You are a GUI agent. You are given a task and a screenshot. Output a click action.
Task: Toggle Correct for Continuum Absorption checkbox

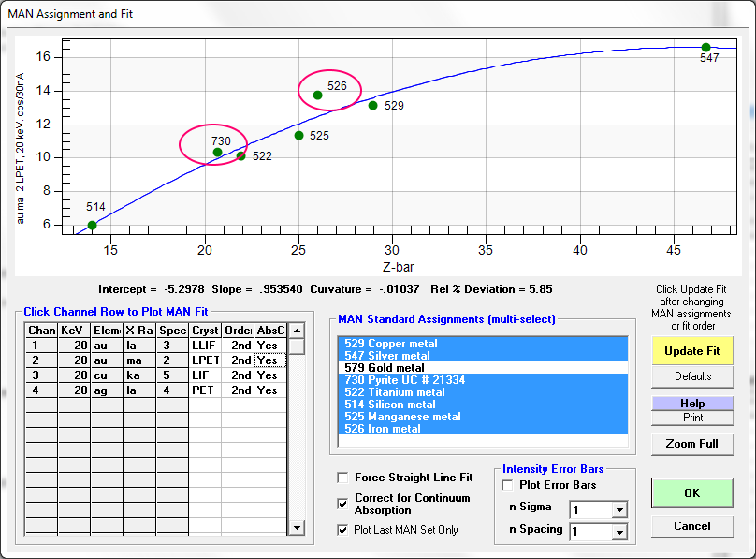pyautogui.click(x=342, y=504)
